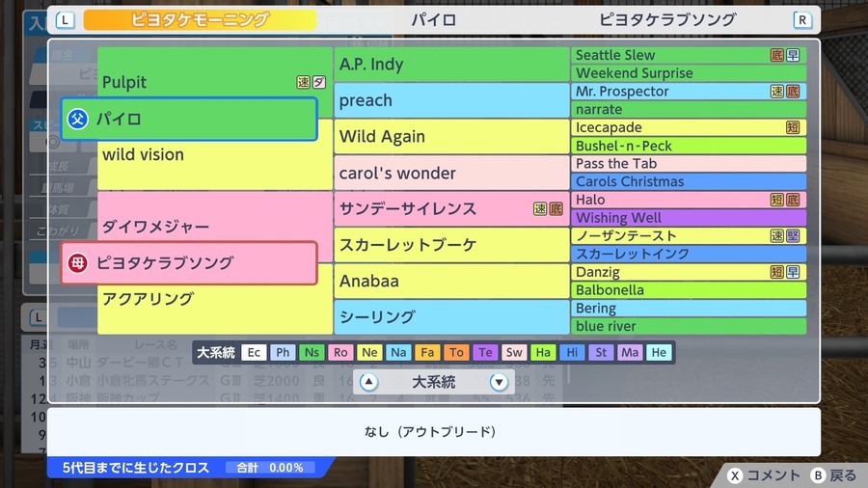The height and width of the screenshot is (488, 868).
Task: Select the preach pedigree cell
Action: (x=451, y=100)
